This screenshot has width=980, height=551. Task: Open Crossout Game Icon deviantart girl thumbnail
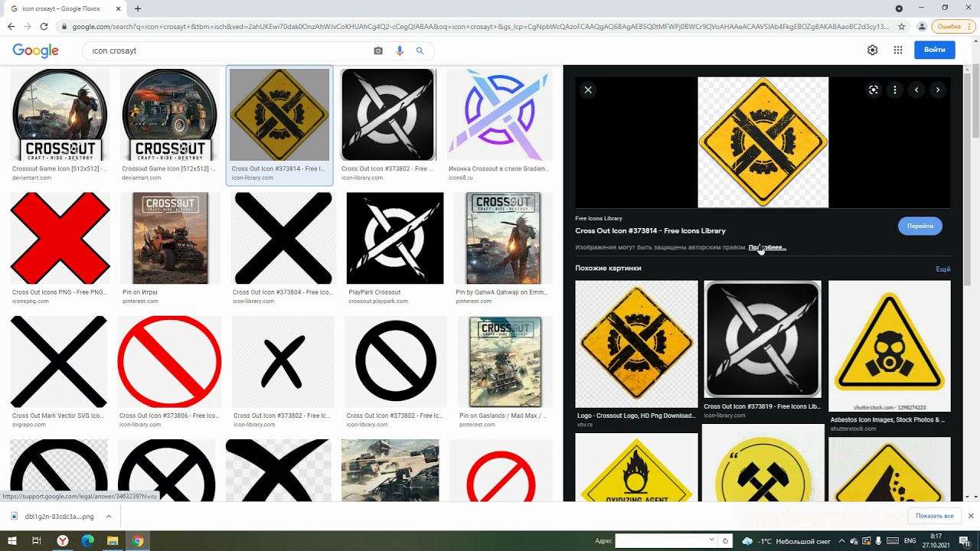[x=60, y=115]
